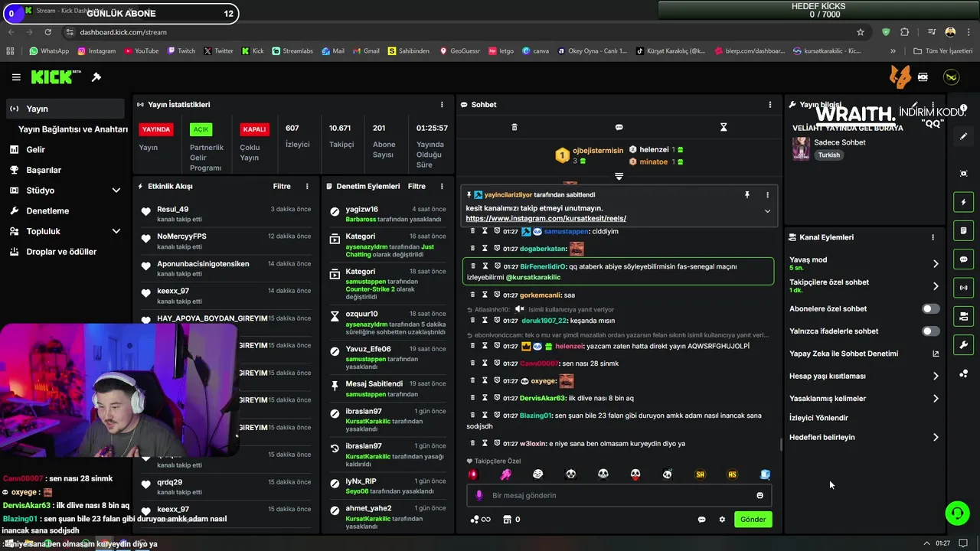This screenshot has height=551, width=980.
Task: Open Yayın in left sidebar
Action: click(x=65, y=109)
